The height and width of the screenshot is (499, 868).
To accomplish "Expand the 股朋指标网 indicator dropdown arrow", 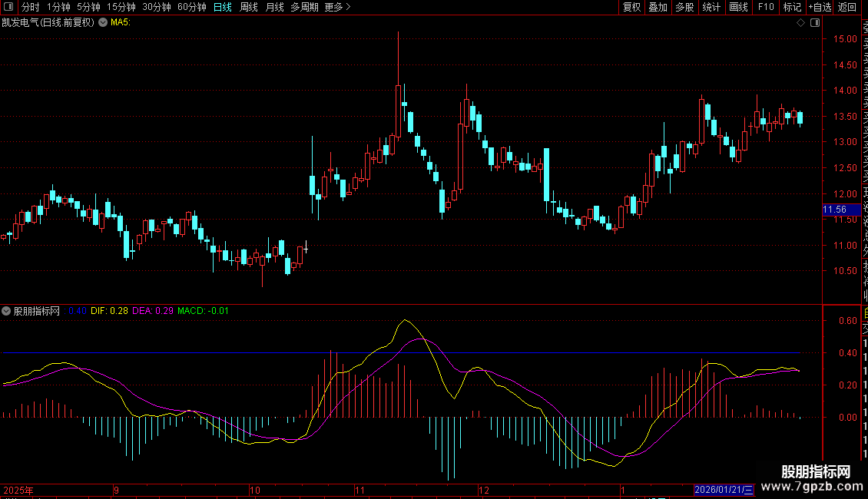I will point(7,311).
